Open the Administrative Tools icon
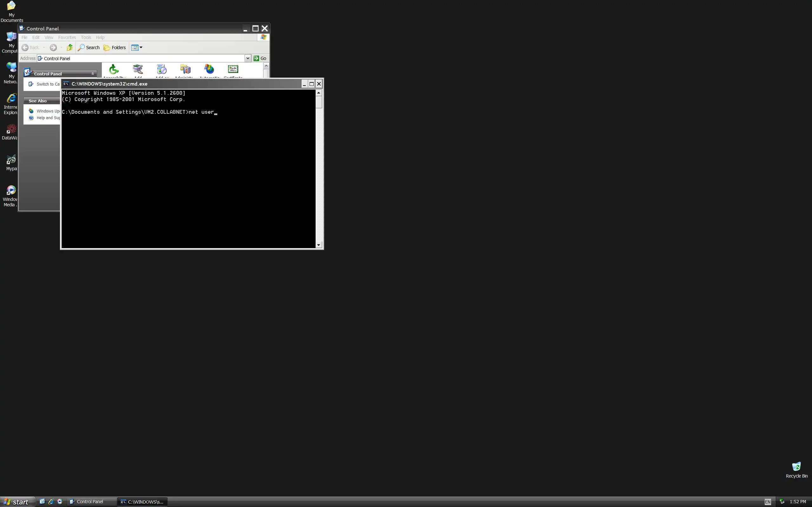 pos(185,69)
